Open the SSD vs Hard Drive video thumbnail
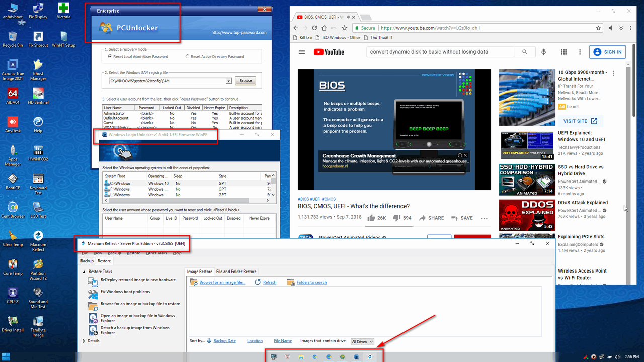 [527, 179]
